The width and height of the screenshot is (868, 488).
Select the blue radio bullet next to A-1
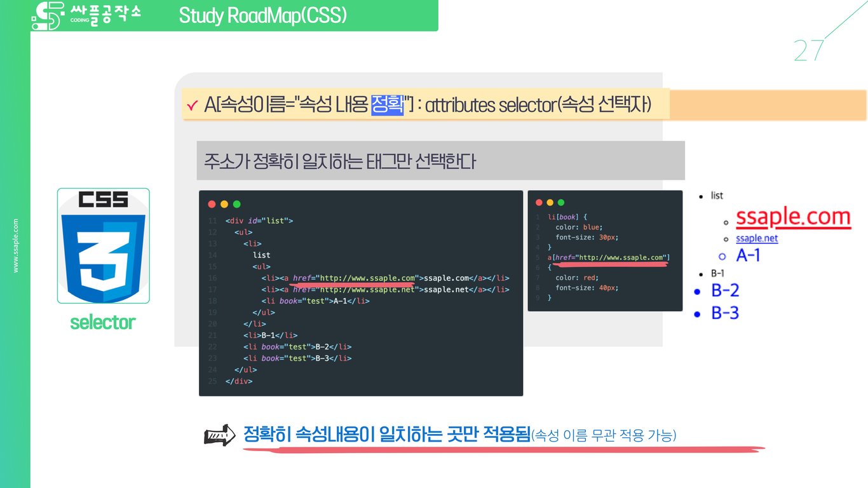click(x=722, y=255)
